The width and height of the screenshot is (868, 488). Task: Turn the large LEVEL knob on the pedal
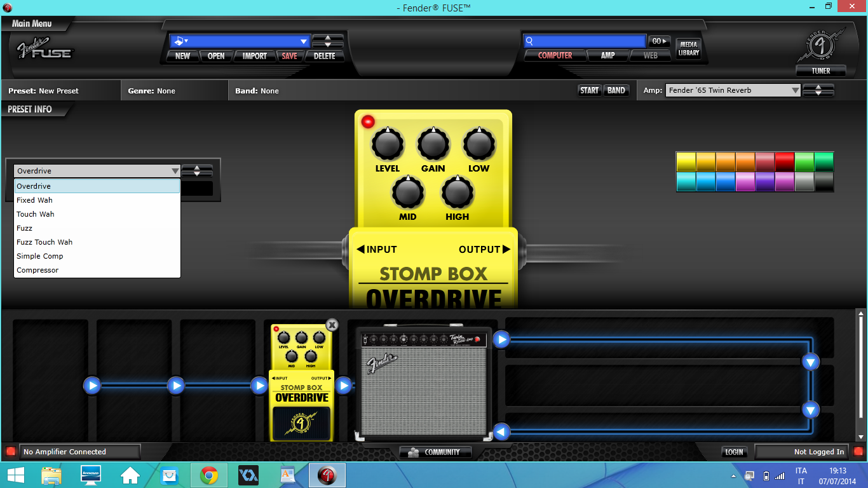(x=388, y=144)
